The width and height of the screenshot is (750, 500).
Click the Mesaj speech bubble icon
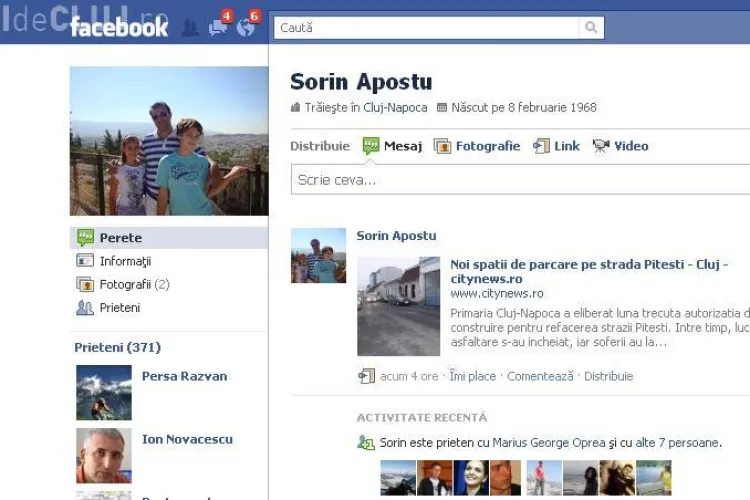click(371, 146)
